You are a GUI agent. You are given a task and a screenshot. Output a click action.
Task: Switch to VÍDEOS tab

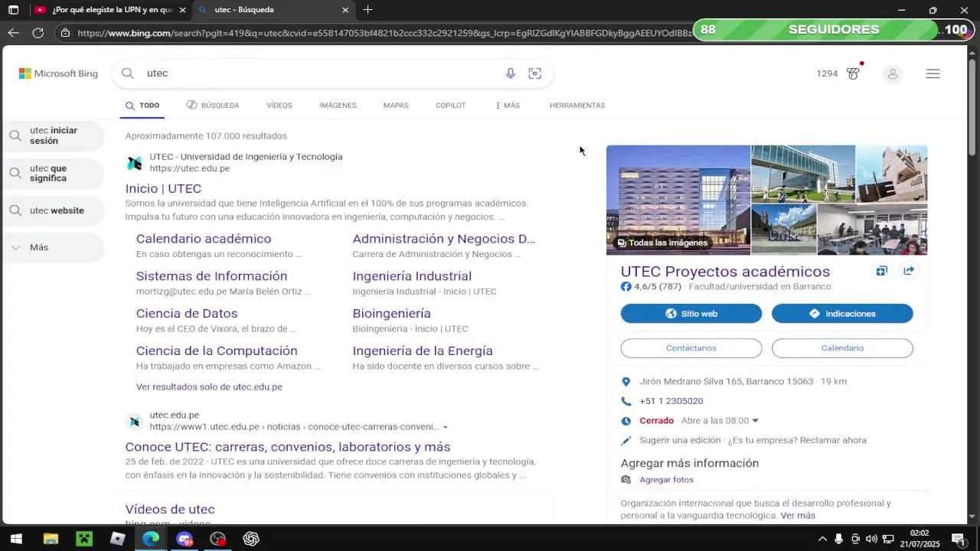(279, 106)
